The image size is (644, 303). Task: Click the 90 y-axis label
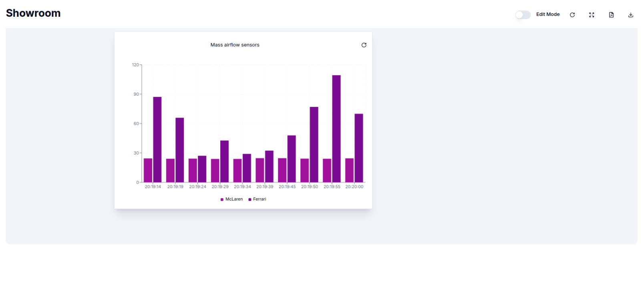136,94
